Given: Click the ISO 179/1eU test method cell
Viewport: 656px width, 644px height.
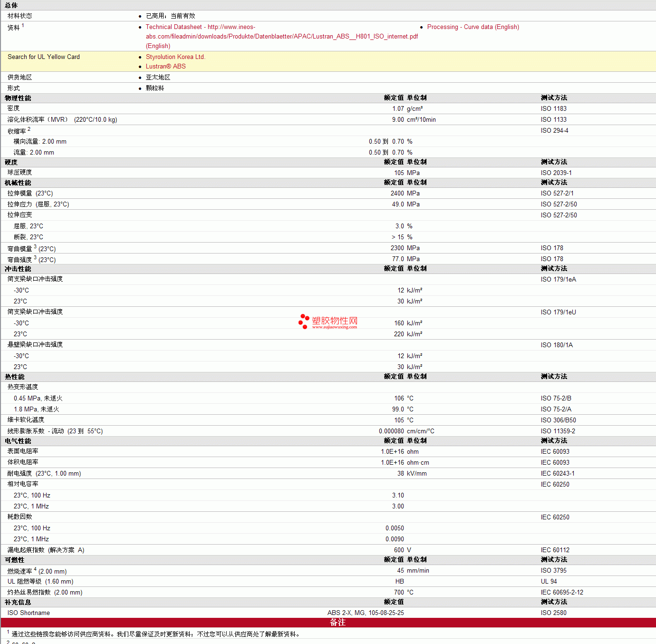Looking at the screenshot, I should tap(558, 312).
